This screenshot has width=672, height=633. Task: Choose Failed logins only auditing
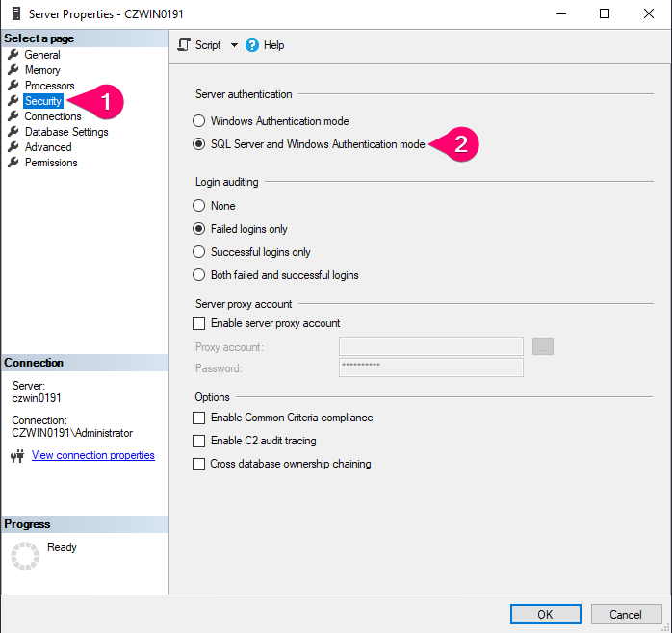coord(198,229)
